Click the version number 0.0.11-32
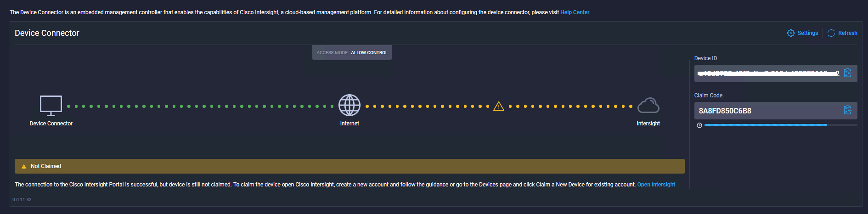This screenshot has height=214, width=868. [22, 200]
